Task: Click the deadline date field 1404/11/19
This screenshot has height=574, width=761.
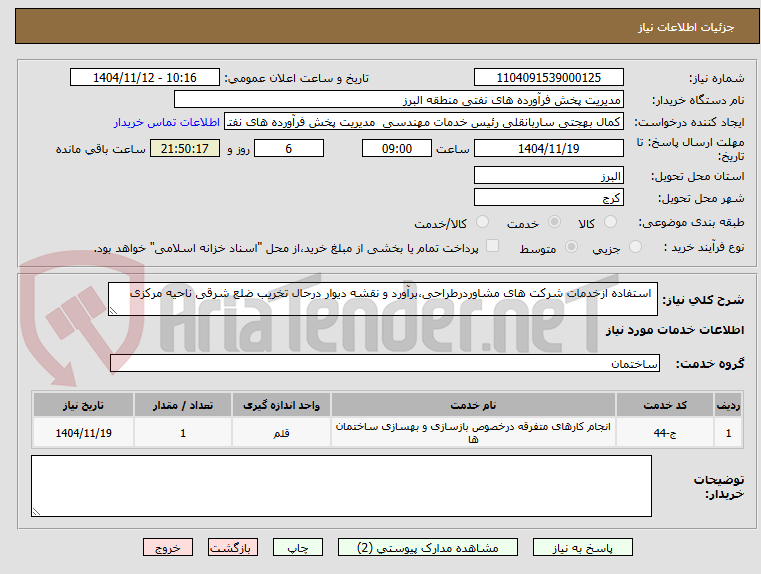Action: coord(548,148)
